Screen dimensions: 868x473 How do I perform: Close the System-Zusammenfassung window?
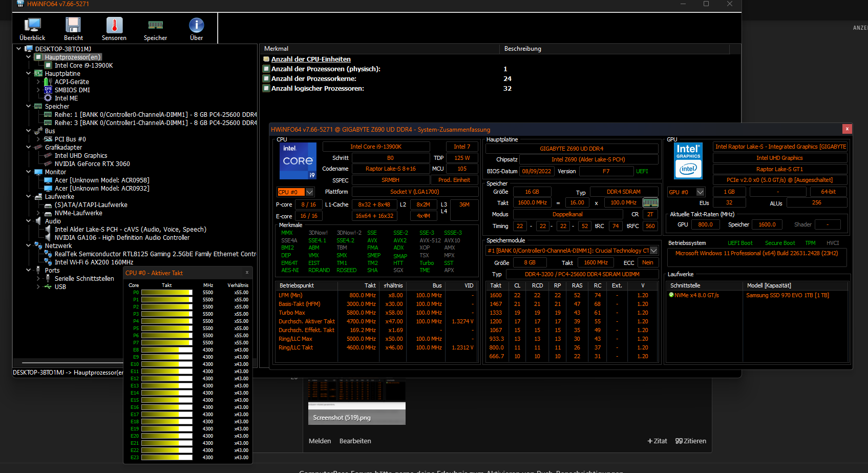click(x=847, y=129)
